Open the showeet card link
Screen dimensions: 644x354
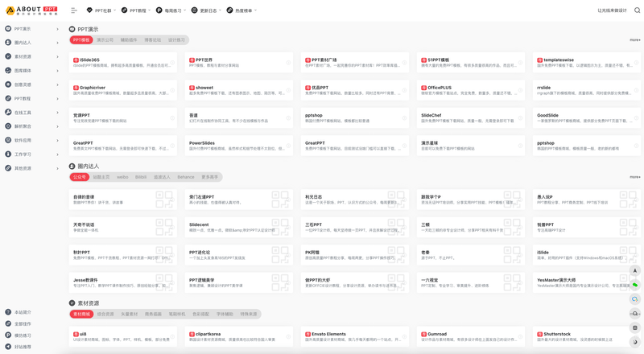coord(239,90)
